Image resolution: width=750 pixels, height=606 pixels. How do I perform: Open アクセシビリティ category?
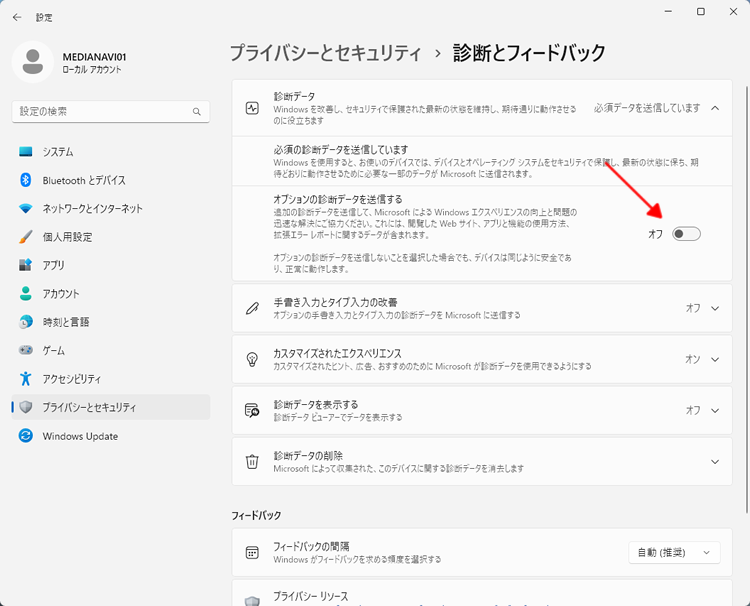110,378
